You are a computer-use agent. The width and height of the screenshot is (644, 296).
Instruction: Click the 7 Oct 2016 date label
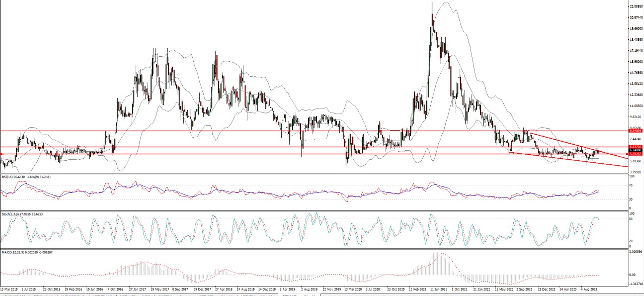coord(115,289)
